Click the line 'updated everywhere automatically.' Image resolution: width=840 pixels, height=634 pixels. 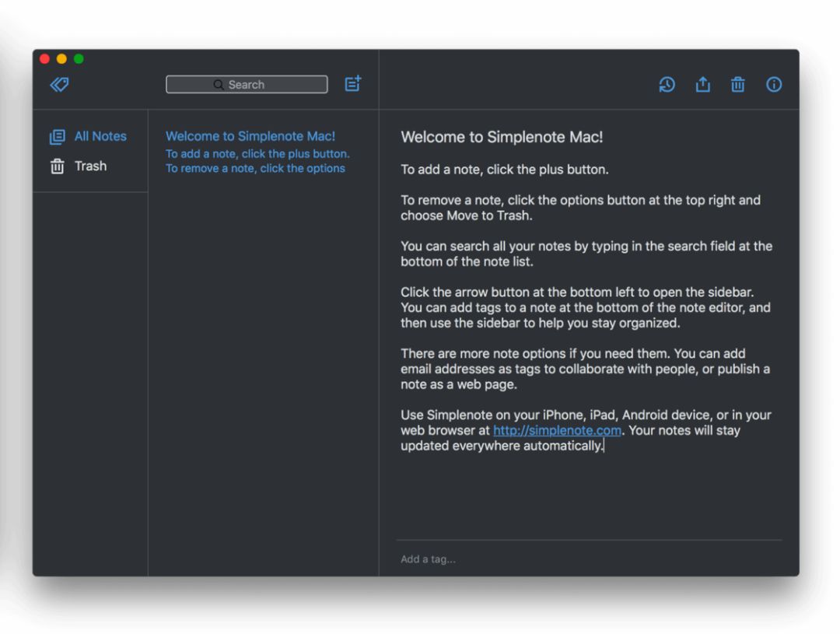coord(502,446)
